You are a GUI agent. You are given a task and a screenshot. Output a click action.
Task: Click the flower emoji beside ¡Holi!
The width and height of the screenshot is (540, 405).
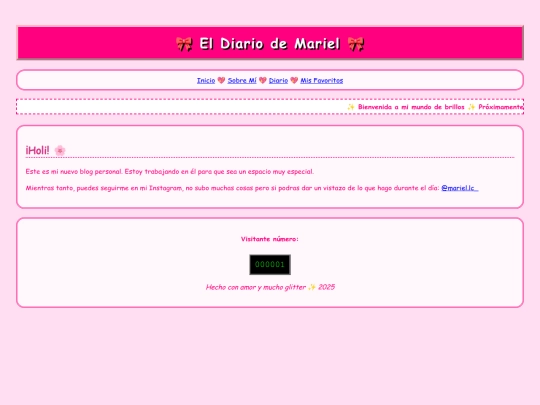click(x=60, y=150)
